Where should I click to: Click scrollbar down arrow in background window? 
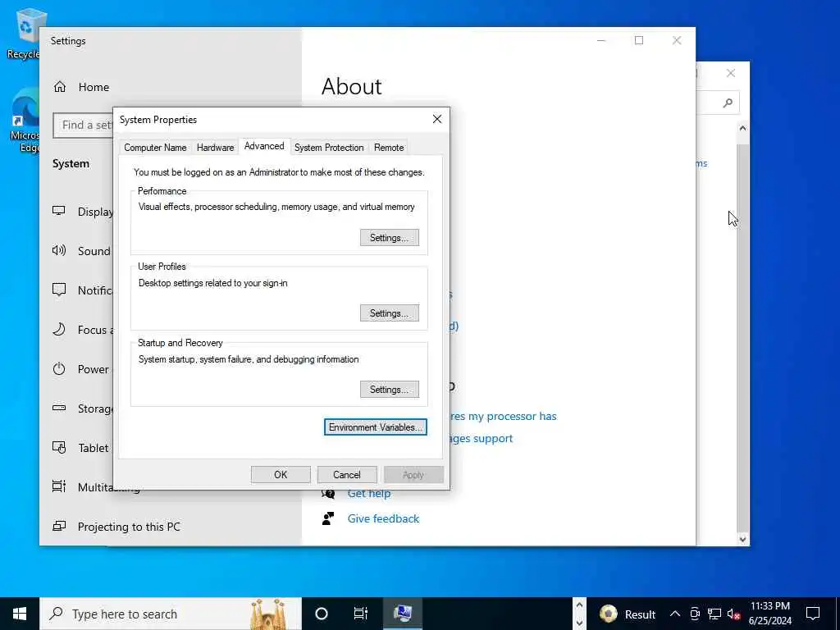742,540
